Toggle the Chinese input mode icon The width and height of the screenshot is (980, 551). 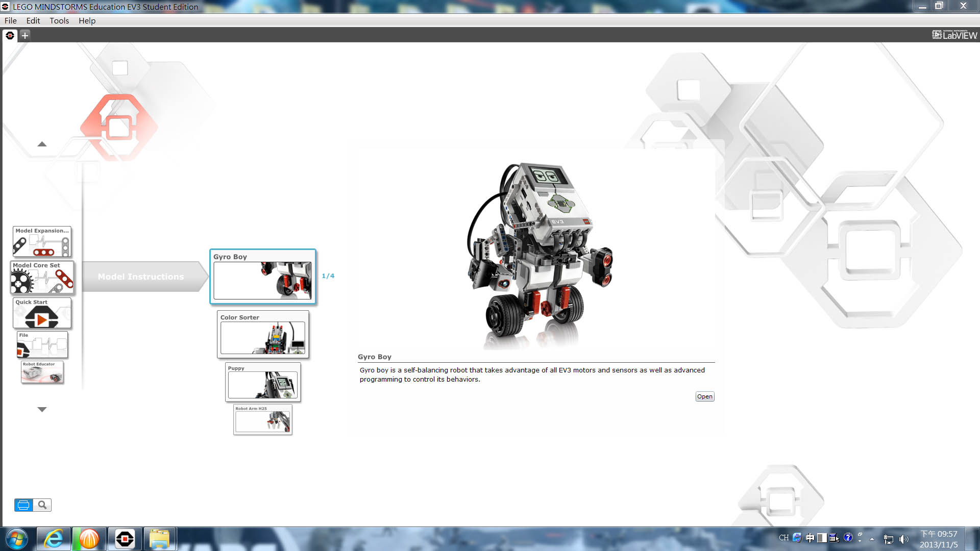pyautogui.click(x=810, y=538)
